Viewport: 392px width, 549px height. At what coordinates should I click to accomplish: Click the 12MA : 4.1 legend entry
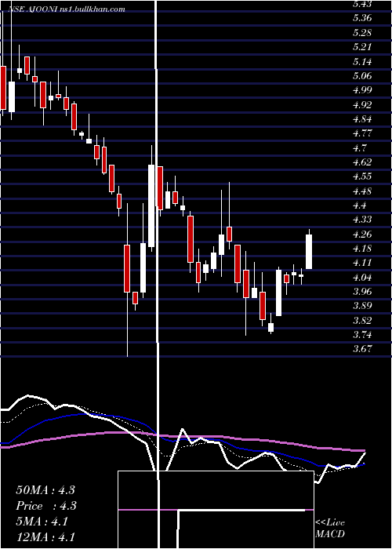[x=45, y=536]
